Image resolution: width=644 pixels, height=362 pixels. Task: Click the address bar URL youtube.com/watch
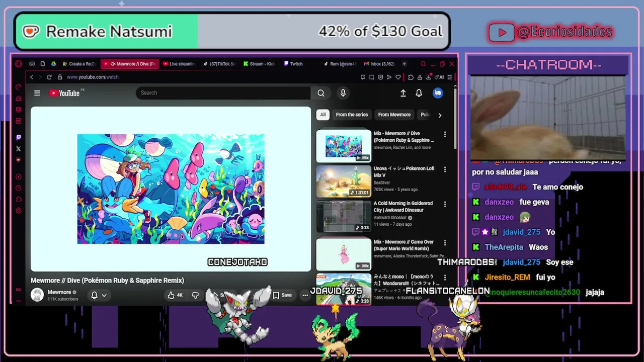pyautogui.click(x=93, y=77)
